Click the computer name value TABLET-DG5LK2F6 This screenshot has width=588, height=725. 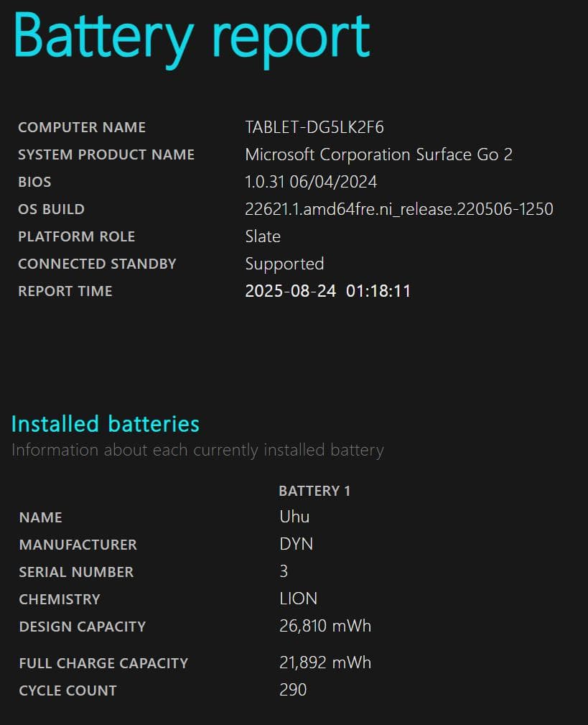click(x=314, y=127)
